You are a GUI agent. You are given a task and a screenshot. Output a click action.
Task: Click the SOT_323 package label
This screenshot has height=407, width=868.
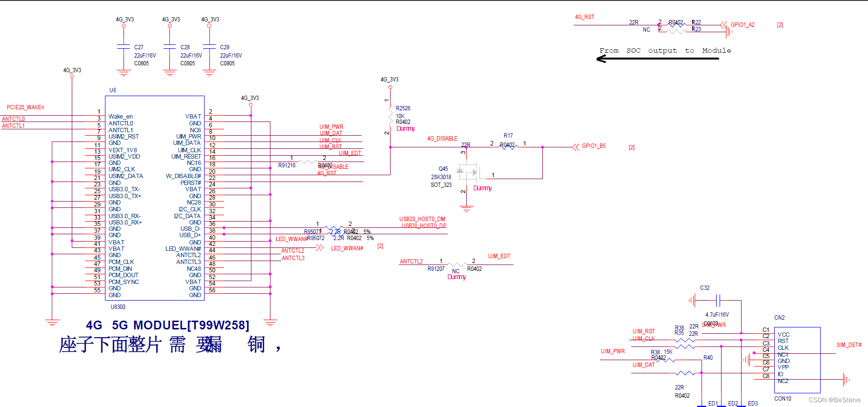[441, 185]
